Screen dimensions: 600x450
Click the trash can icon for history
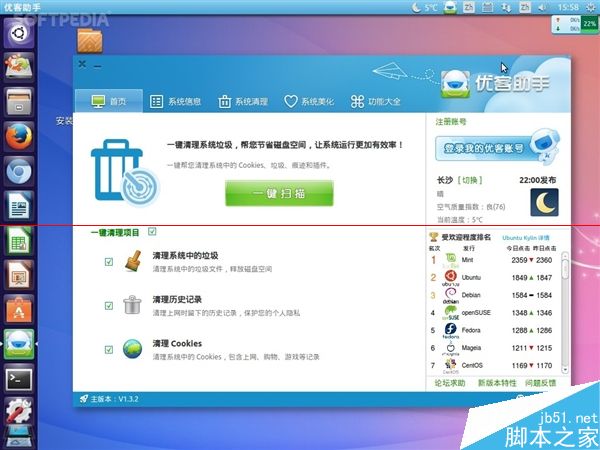pyautogui.click(x=132, y=305)
